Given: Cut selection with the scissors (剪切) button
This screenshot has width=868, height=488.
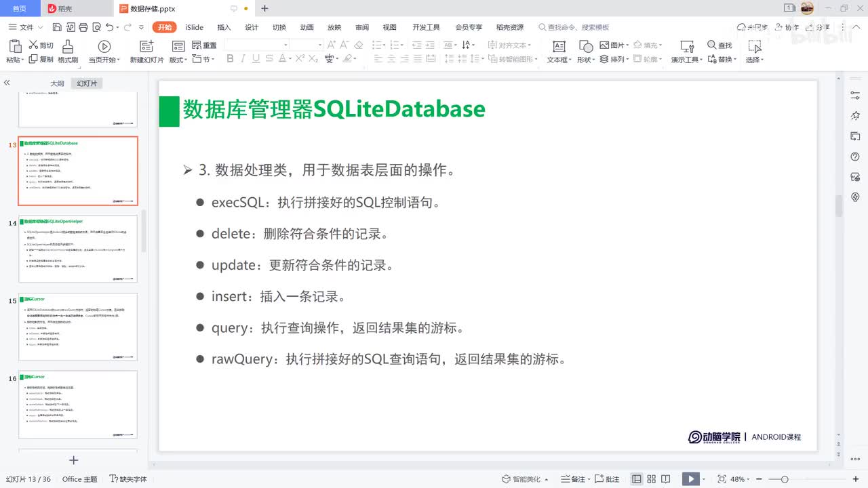Looking at the screenshot, I should click(41, 45).
